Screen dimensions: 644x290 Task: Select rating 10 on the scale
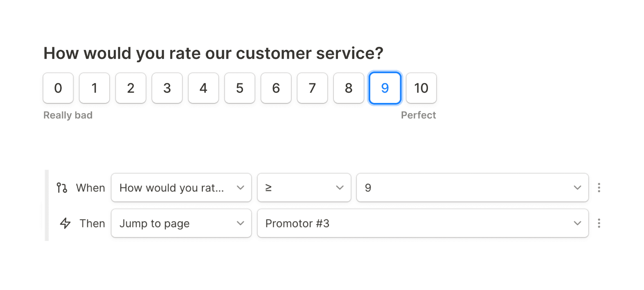click(x=421, y=88)
